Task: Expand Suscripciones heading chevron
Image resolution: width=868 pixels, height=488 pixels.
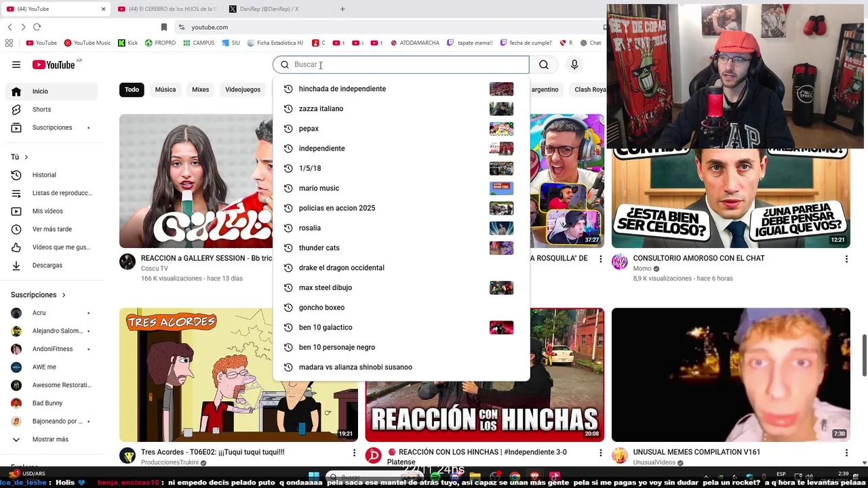Action: pyautogui.click(x=64, y=295)
